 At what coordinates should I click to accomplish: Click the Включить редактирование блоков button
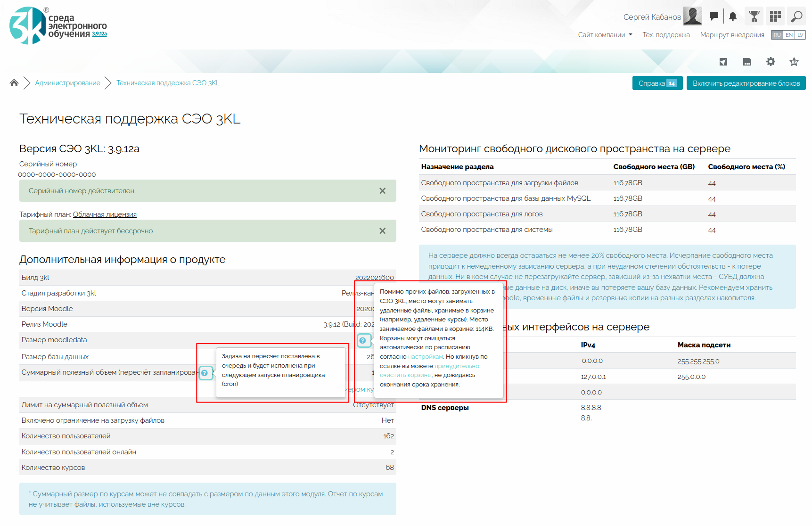[746, 83]
